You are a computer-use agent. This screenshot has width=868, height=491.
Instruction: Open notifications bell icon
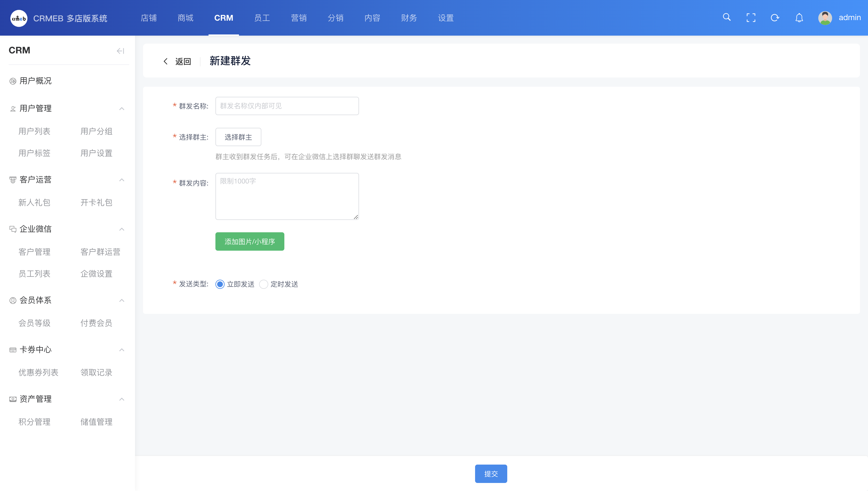click(x=799, y=18)
